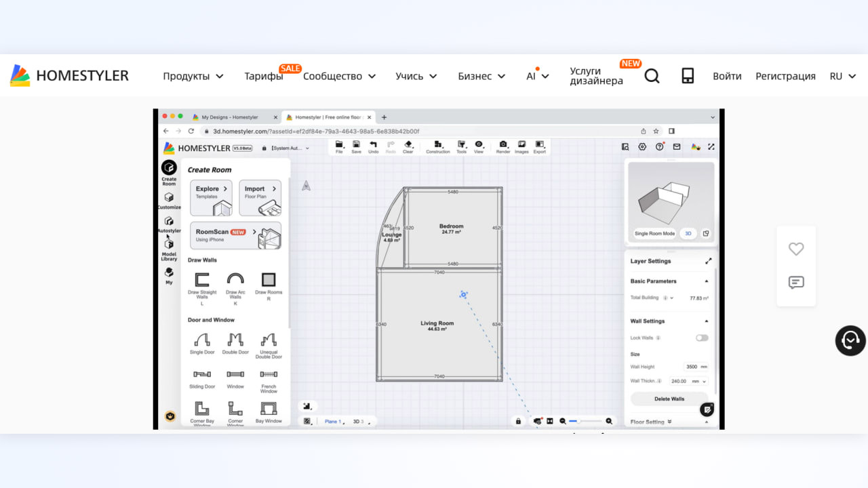The width and height of the screenshot is (868, 488).
Task: Click the Render camera icon
Action: coord(503,145)
